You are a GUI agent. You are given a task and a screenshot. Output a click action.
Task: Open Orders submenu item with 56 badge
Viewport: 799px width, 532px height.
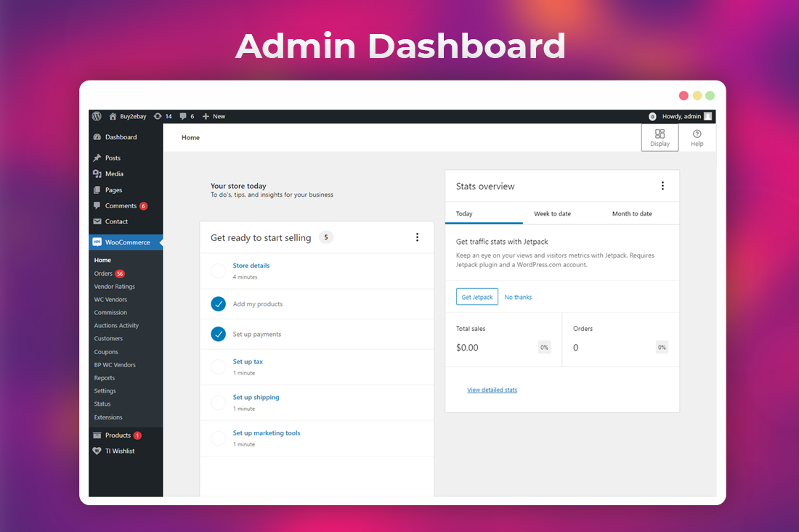point(110,274)
